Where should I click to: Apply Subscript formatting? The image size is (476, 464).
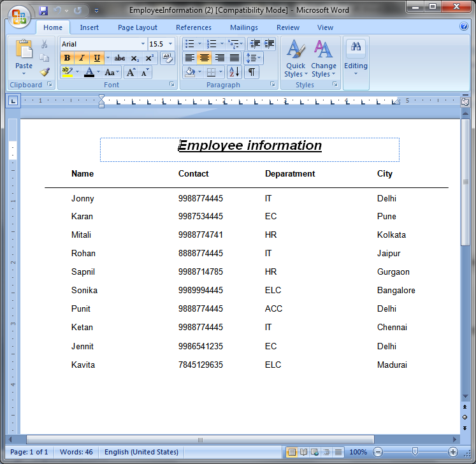135,58
